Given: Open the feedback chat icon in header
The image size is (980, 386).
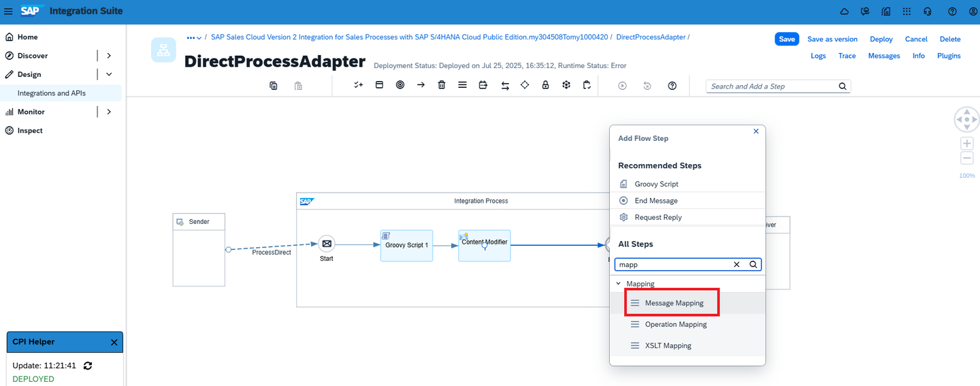Looking at the screenshot, I should pos(865,12).
